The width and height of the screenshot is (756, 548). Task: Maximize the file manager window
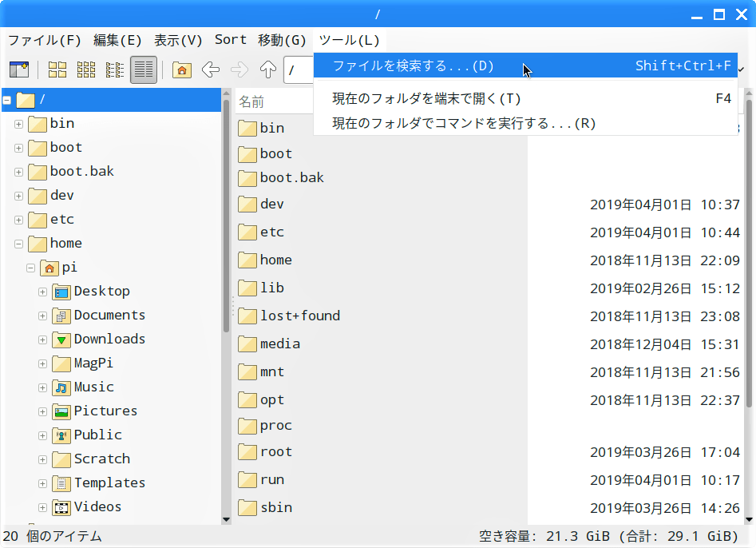[x=718, y=14]
